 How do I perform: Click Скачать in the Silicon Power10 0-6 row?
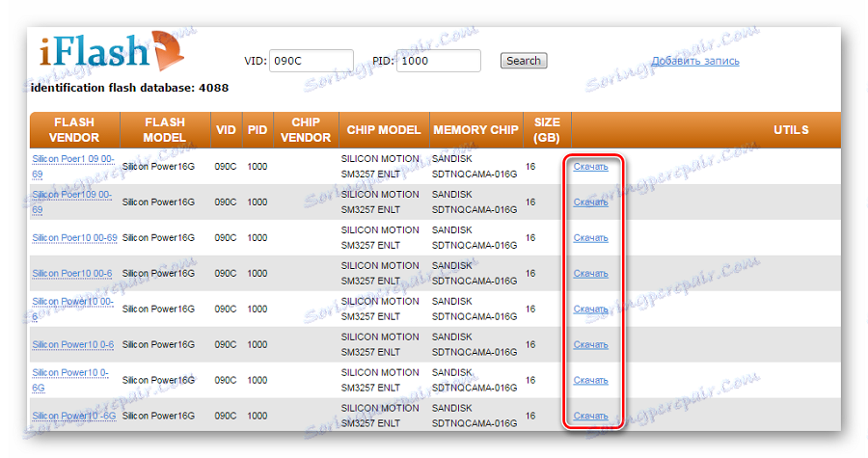590,344
